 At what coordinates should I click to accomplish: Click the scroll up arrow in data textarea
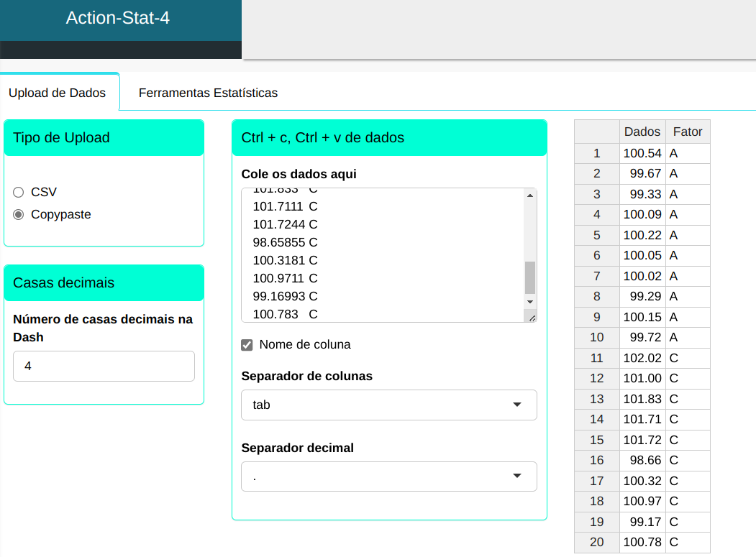click(530, 195)
